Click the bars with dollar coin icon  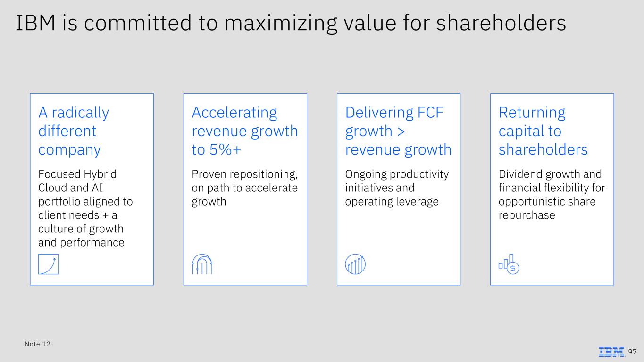(x=509, y=264)
